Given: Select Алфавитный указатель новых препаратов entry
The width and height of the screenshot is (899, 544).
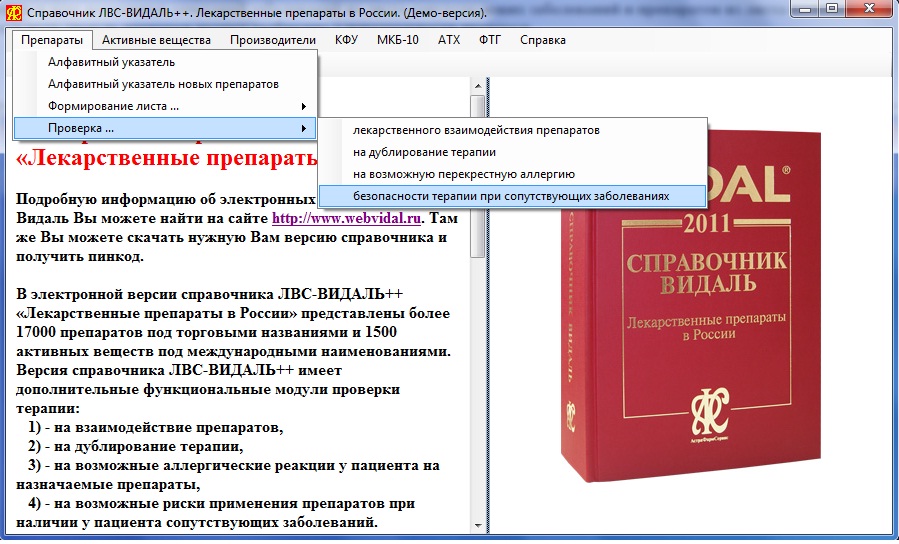Looking at the screenshot, I should pyautogui.click(x=165, y=84).
